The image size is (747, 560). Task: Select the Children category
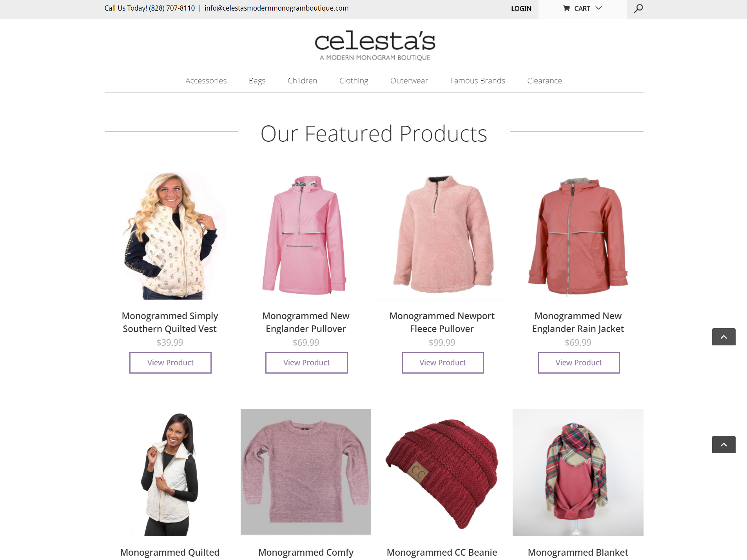pos(302,81)
